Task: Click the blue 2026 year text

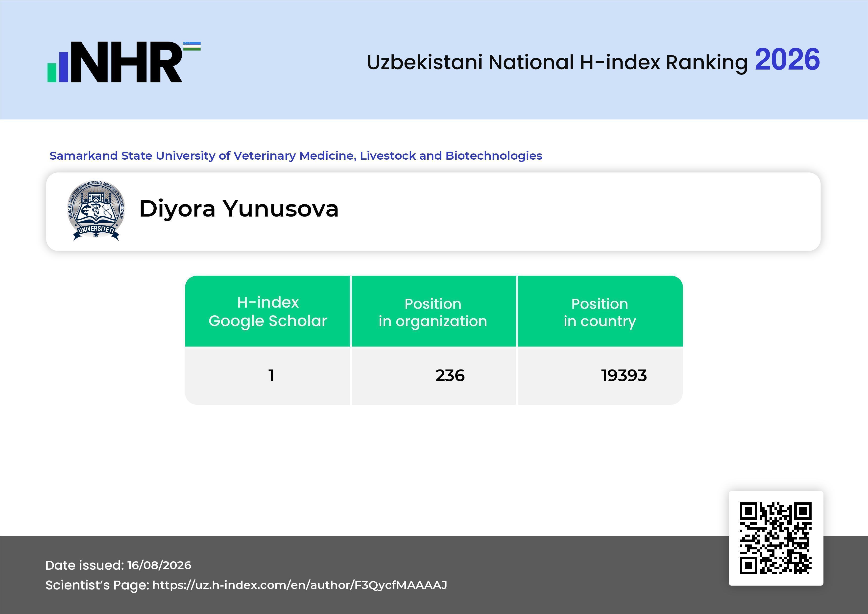Action: (x=787, y=60)
